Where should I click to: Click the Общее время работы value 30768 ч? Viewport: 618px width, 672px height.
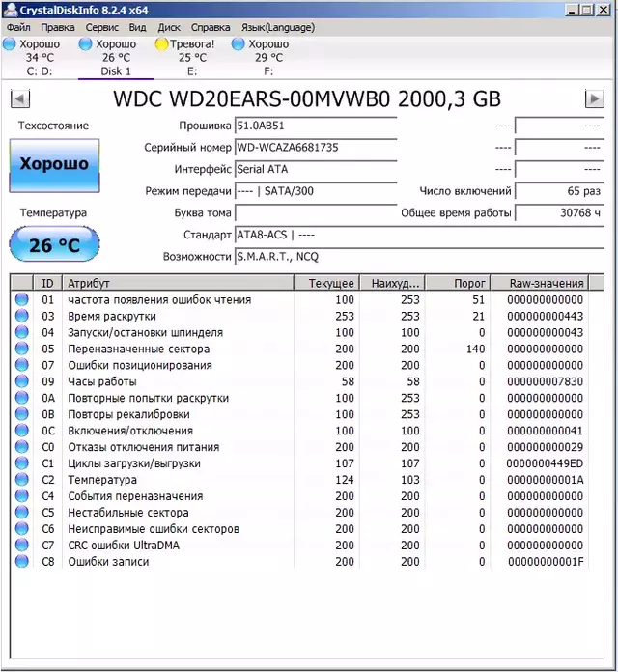tap(559, 213)
